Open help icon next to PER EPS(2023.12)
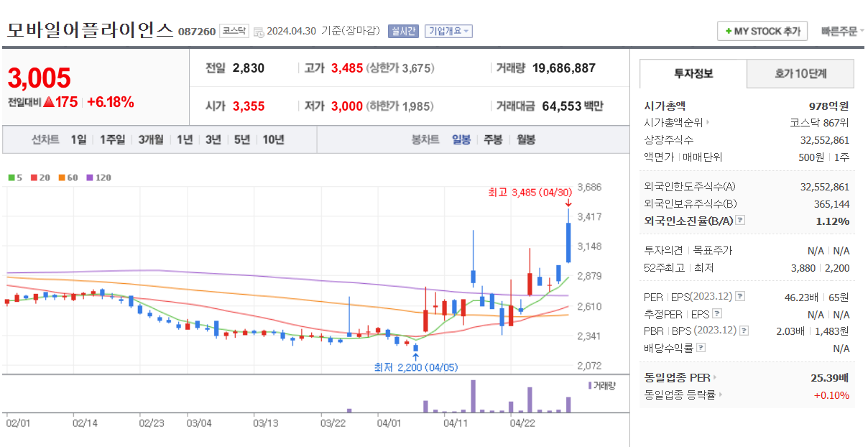Image resolution: width=868 pixels, height=447 pixels. 740,297
